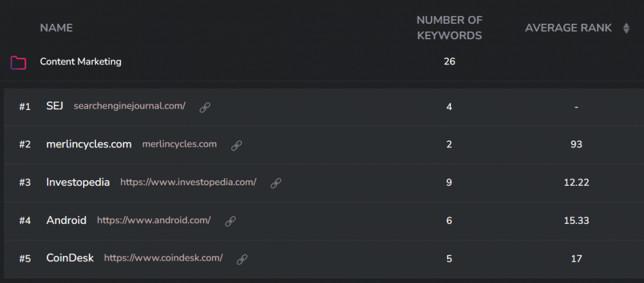Click the NUMBER OF KEYWORDS column header
This screenshot has height=283, width=644.
450,28
